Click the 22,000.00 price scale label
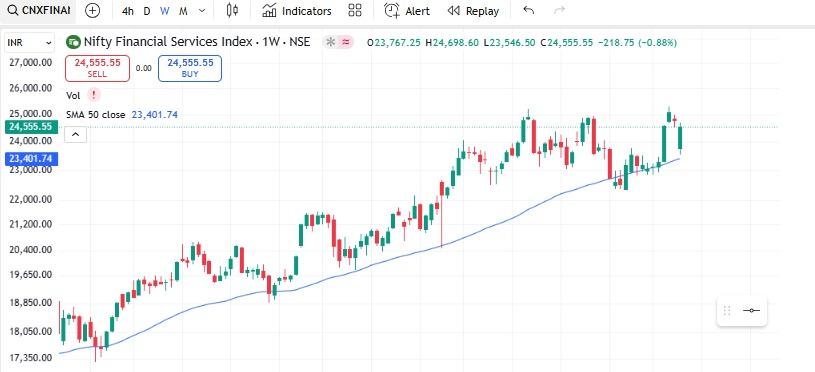Screen dimensions: 815x372 [31, 200]
